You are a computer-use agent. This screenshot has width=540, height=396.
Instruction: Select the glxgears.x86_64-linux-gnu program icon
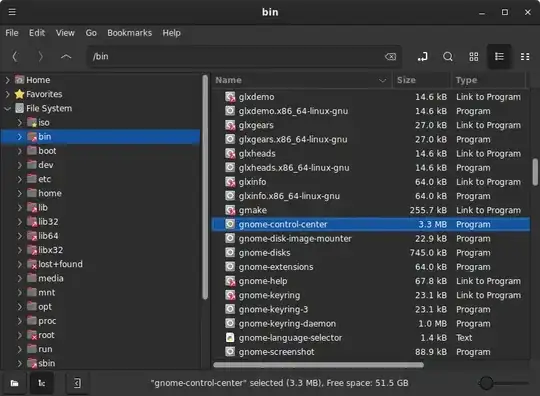230,139
